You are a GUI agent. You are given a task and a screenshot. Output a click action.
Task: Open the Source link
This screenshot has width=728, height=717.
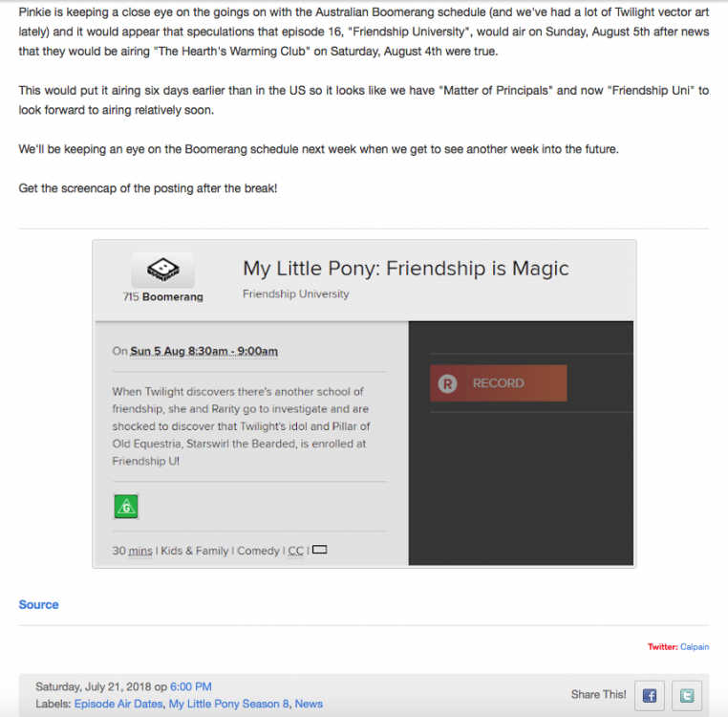[x=38, y=604]
